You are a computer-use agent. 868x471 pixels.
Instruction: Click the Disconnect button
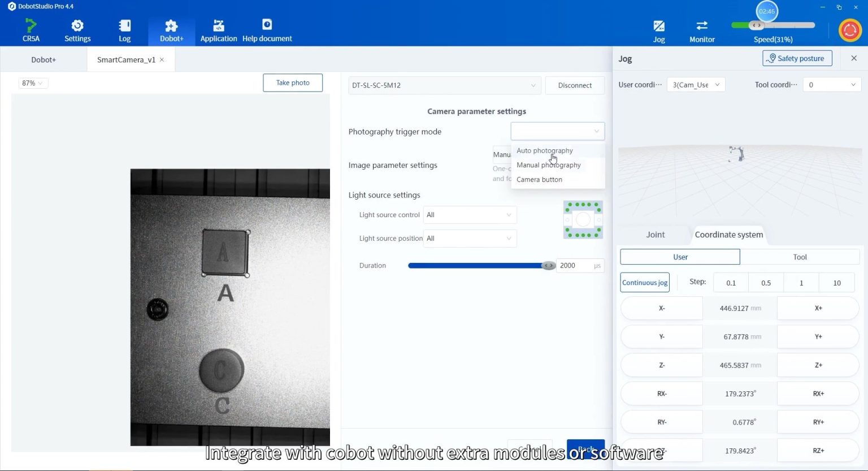tap(575, 85)
